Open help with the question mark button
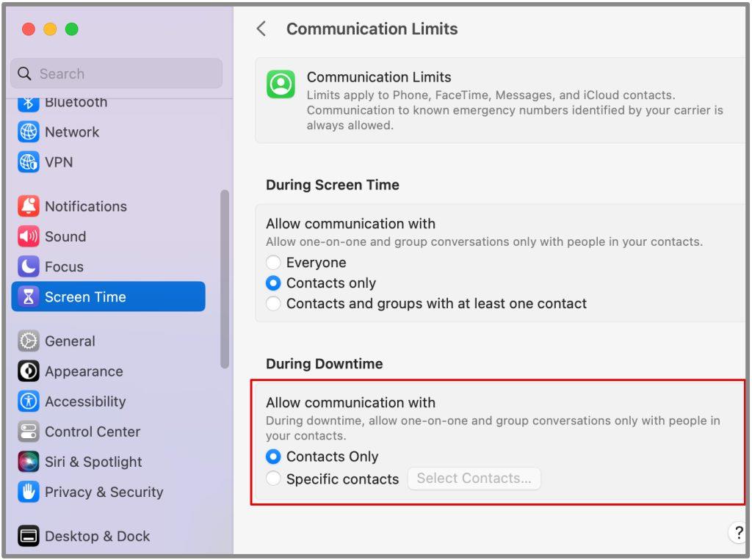The image size is (752, 560). [738, 533]
